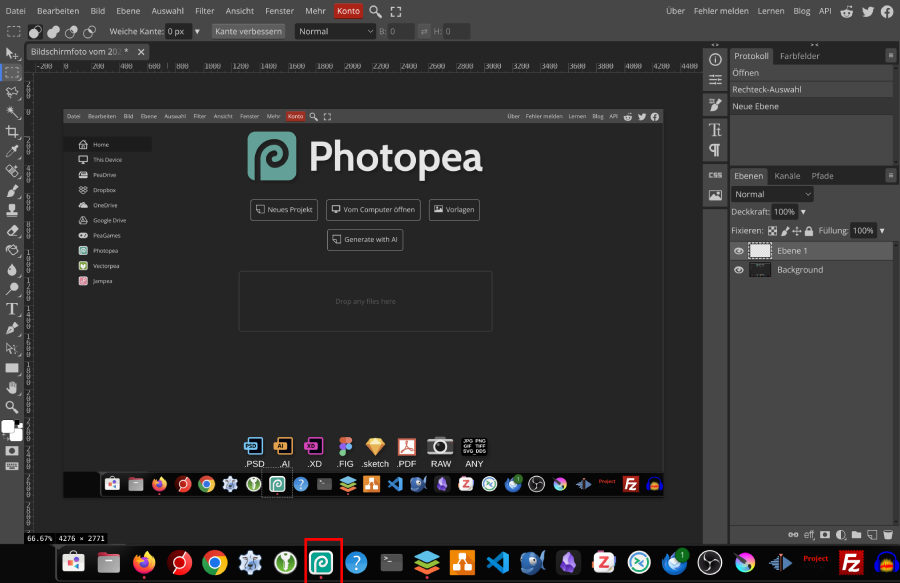Viewport: 900px width, 583px height.
Task: Toggle lock transparent pixels in Fixieren
Action: coord(772,231)
